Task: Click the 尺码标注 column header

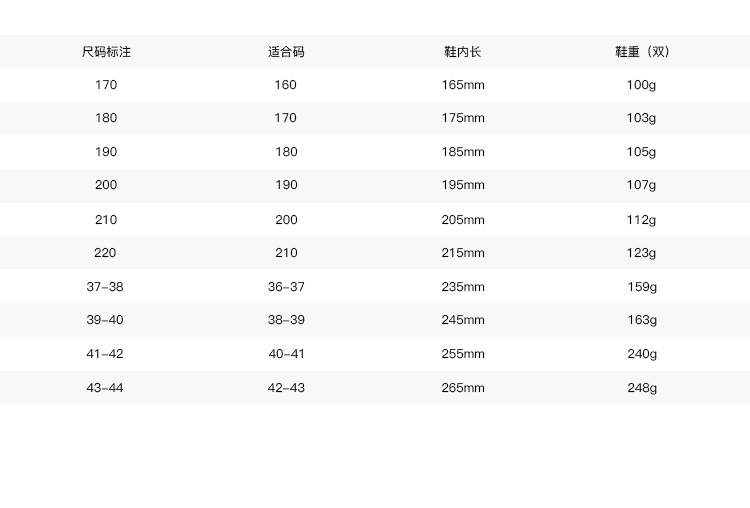Action: coord(106,51)
